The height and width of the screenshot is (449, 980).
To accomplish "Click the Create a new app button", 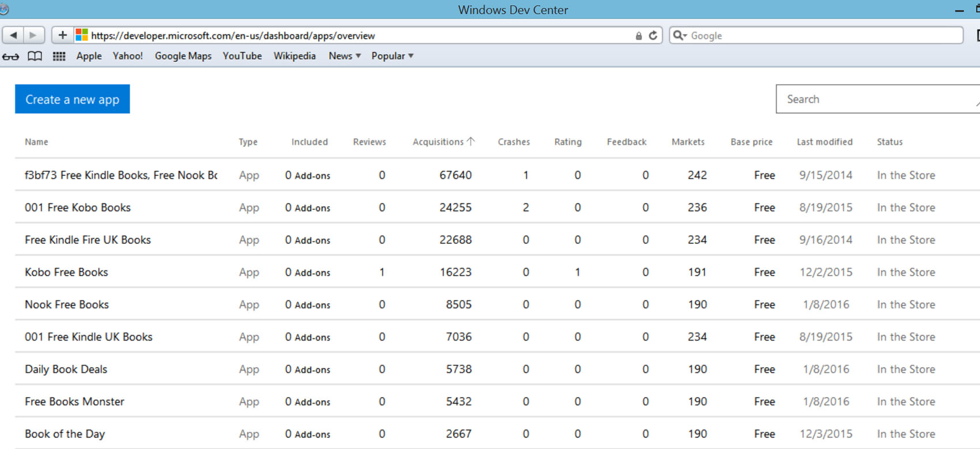I will 72,99.
